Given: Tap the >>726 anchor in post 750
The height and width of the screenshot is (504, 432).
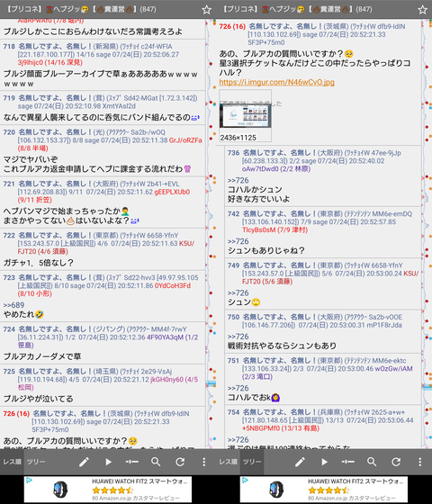Looking at the screenshot, I should pos(238,337).
